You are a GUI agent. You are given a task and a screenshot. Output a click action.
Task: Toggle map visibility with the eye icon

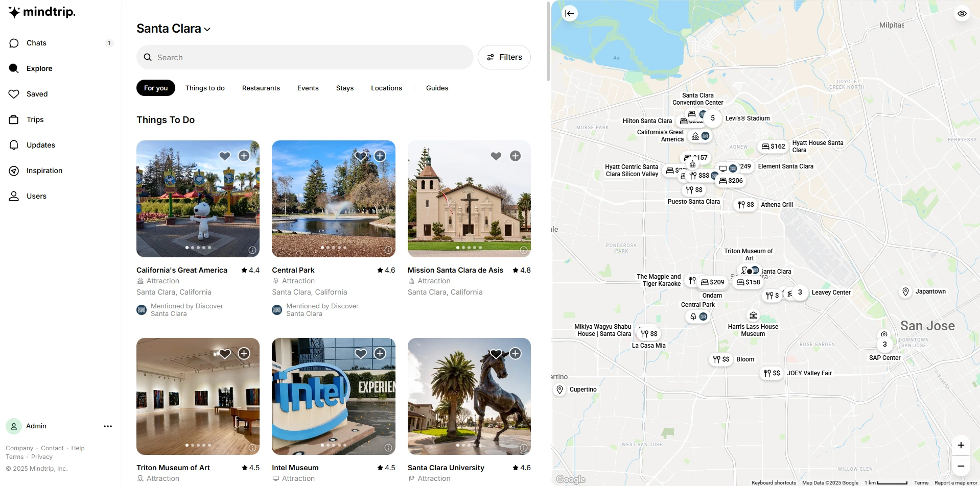pyautogui.click(x=962, y=13)
